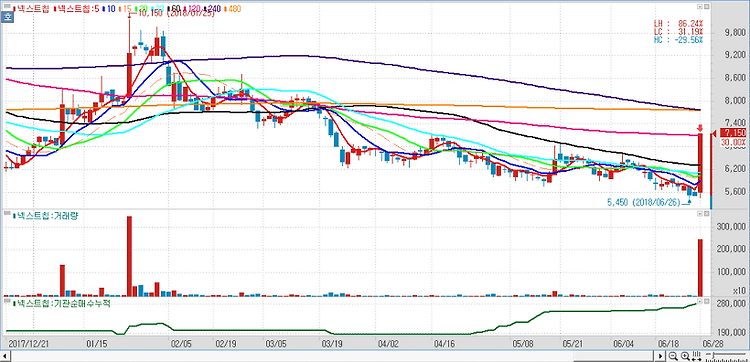750x362 pixels.
Task: Click the orange 480-day average legend
Action: tap(232, 9)
